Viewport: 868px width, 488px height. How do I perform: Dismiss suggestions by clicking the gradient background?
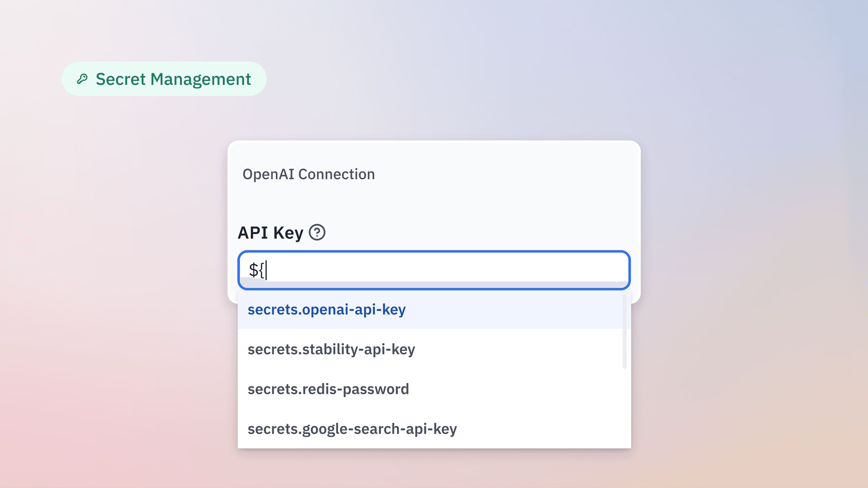(741, 236)
